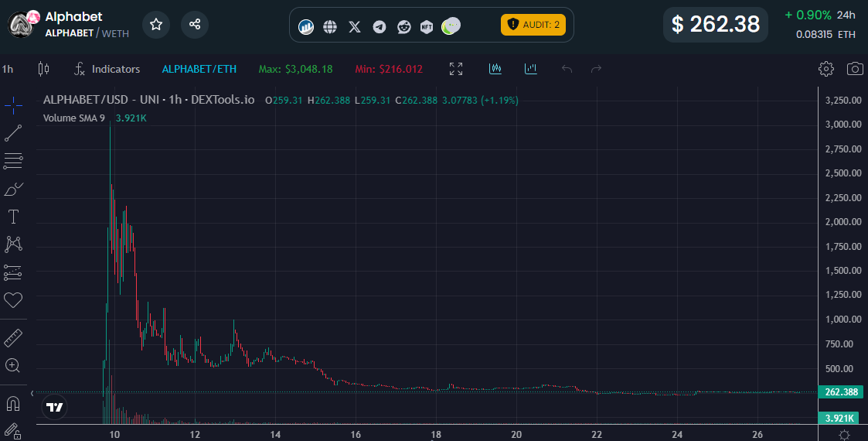Screen dimensions: 868x441
Task: Toggle the trades-on-chart bars icon
Action: (x=495, y=69)
